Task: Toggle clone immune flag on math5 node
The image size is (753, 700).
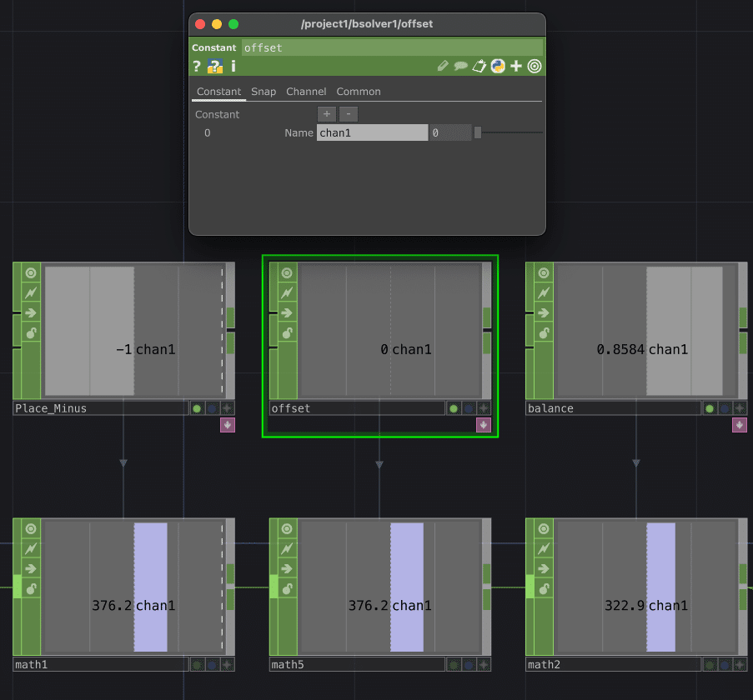Action: pos(287,548)
